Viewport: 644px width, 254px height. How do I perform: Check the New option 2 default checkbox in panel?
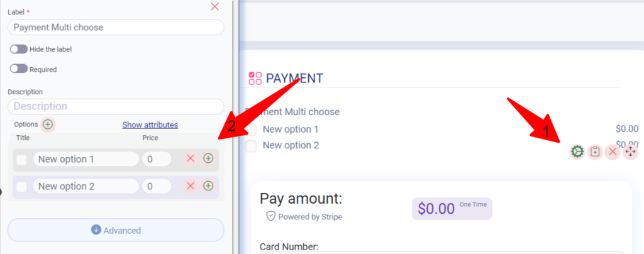(21, 187)
